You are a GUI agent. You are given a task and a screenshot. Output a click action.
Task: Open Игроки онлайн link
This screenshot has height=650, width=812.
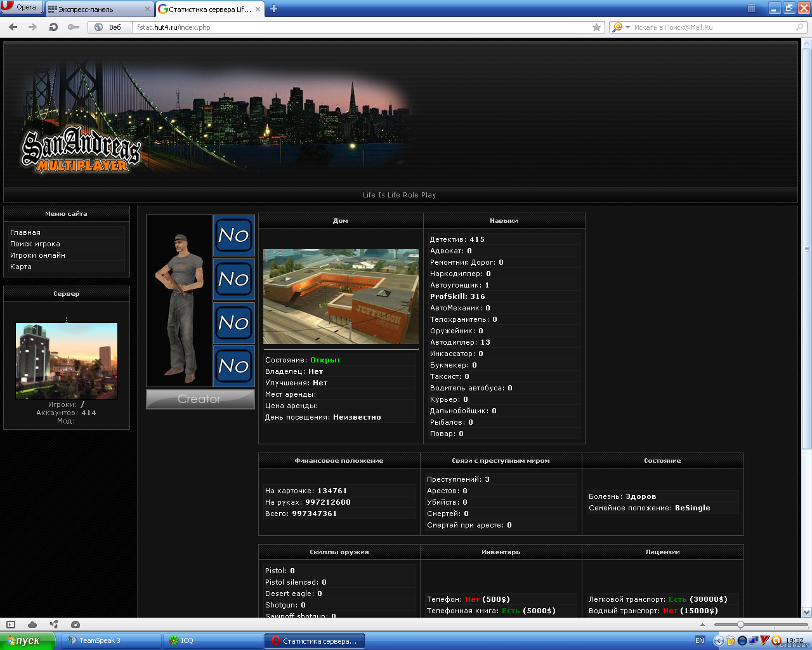(x=37, y=255)
